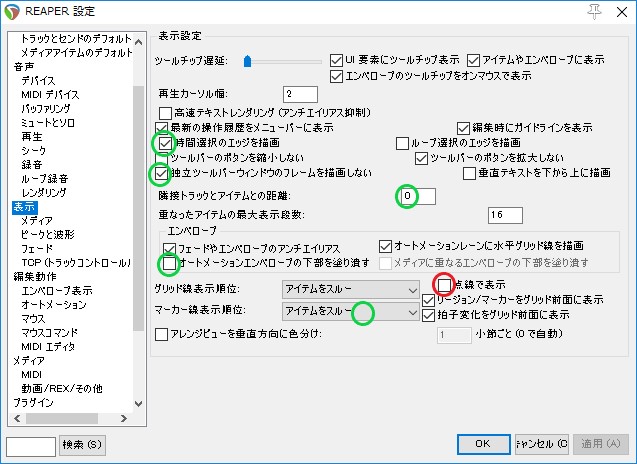The height and width of the screenshot is (464, 637).
Task: Select トラックとセンドのデフォルト in settings tree
Action: pyautogui.click(x=76, y=39)
